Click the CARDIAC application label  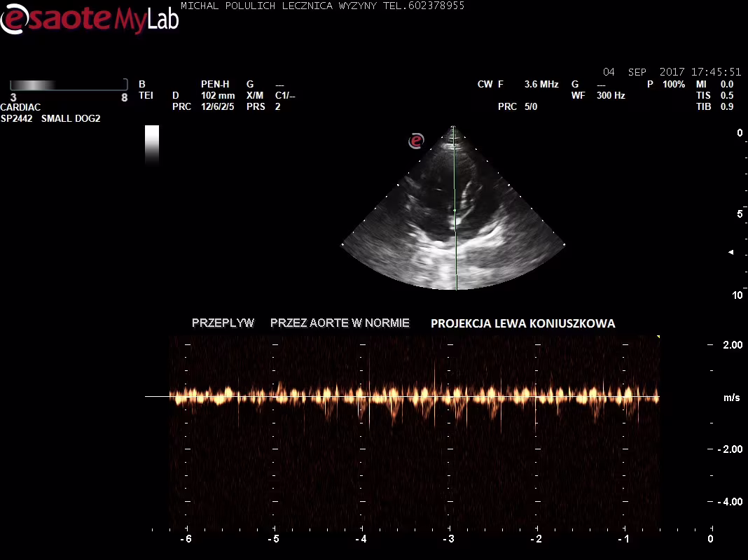(x=20, y=107)
